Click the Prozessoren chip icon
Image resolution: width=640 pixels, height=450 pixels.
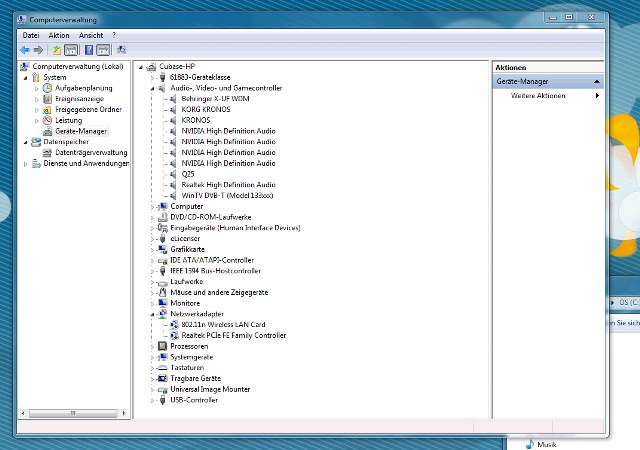pyautogui.click(x=162, y=346)
